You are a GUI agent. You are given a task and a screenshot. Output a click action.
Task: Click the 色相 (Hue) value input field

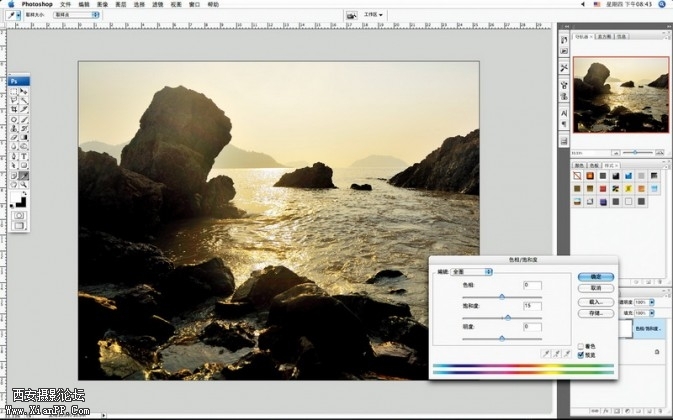pos(531,286)
